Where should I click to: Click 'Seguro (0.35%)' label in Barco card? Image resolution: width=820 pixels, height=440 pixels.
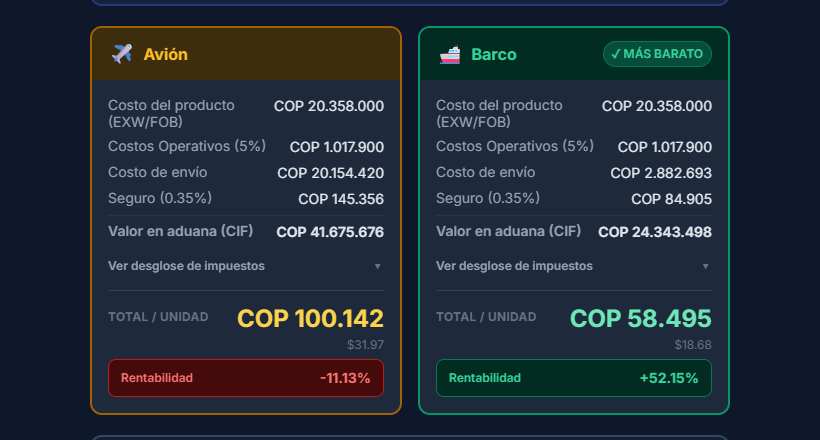[x=488, y=198]
